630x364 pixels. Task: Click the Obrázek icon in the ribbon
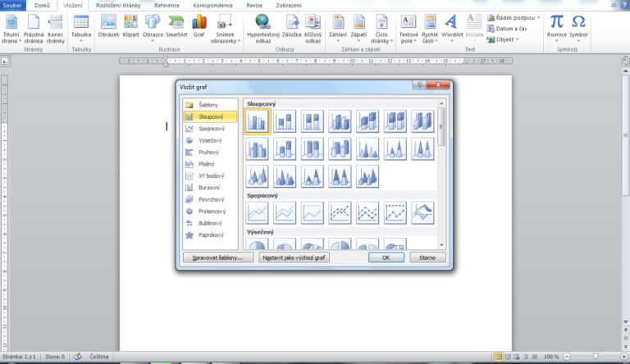tap(108, 25)
